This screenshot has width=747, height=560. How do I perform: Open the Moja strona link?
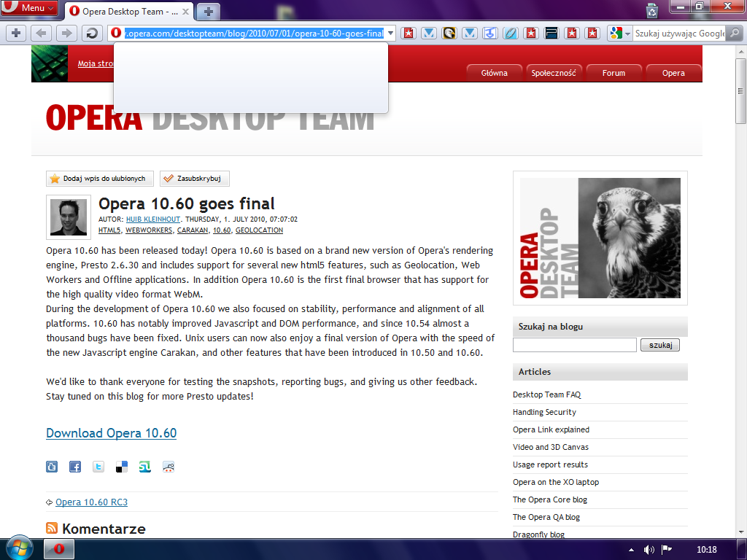pos(96,63)
